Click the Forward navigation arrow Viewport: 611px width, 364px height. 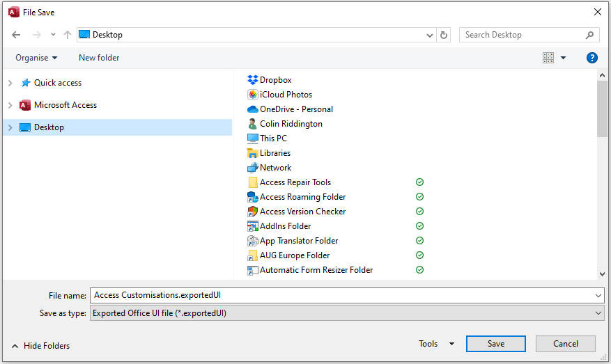click(x=37, y=35)
